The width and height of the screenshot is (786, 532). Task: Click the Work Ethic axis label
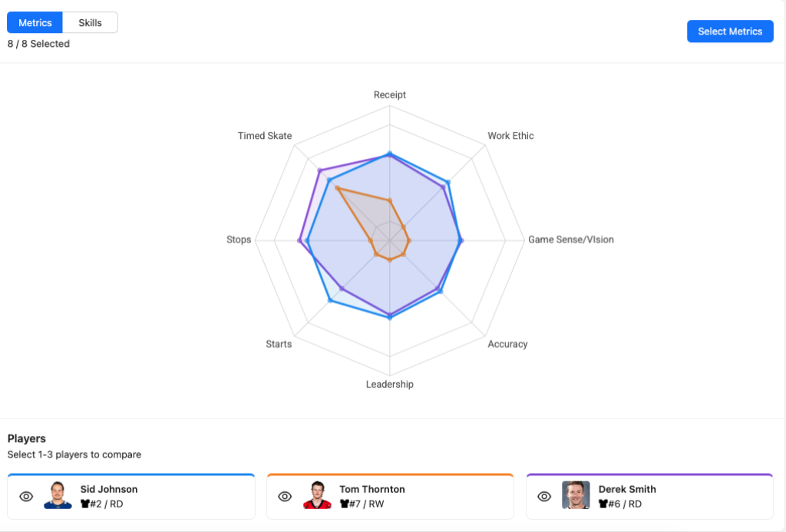coord(510,136)
